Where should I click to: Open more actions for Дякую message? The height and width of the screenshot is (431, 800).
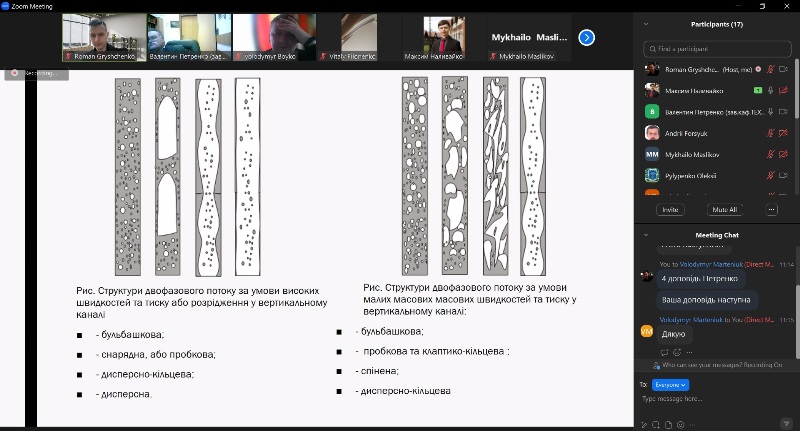pos(689,352)
